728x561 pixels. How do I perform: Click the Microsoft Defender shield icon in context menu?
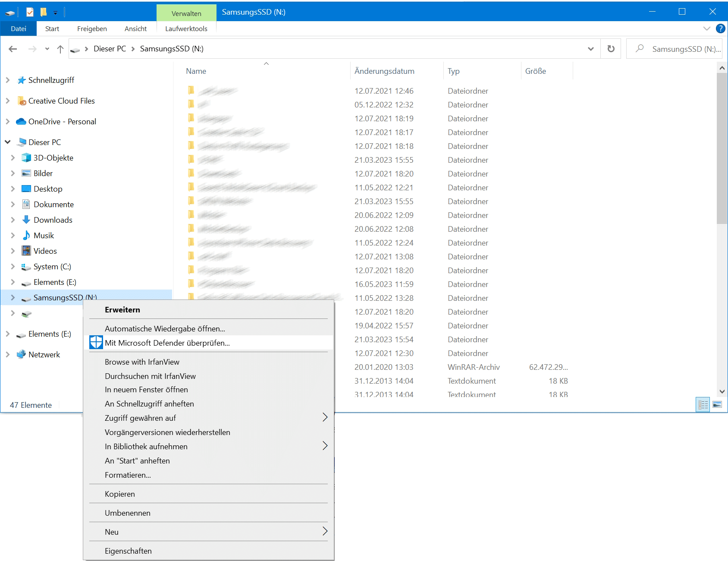[96, 343]
